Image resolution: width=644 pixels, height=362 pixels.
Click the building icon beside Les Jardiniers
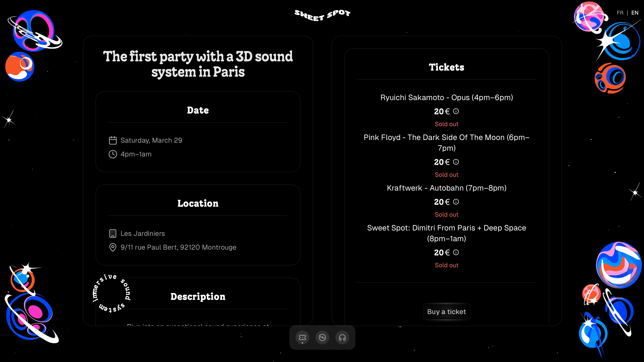click(x=113, y=233)
